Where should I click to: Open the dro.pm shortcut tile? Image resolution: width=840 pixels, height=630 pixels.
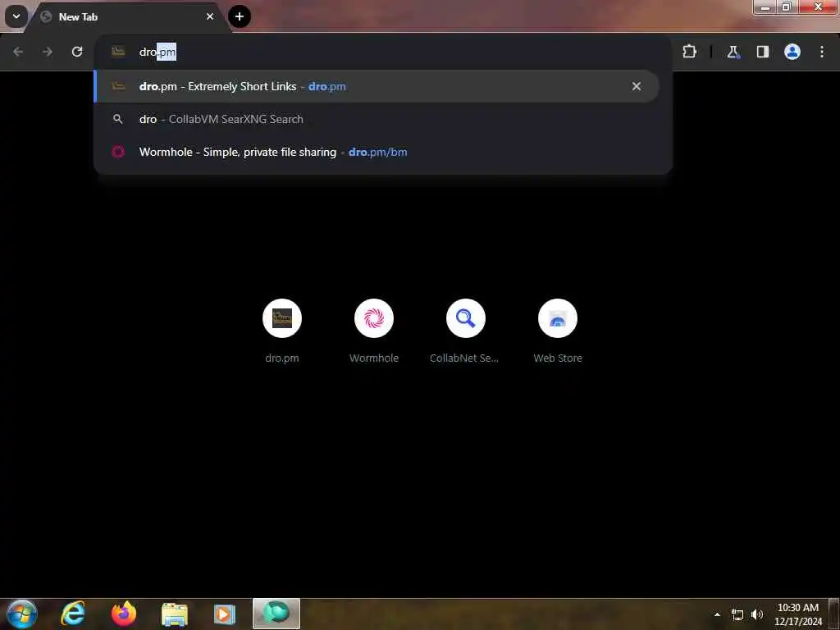[x=282, y=331]
